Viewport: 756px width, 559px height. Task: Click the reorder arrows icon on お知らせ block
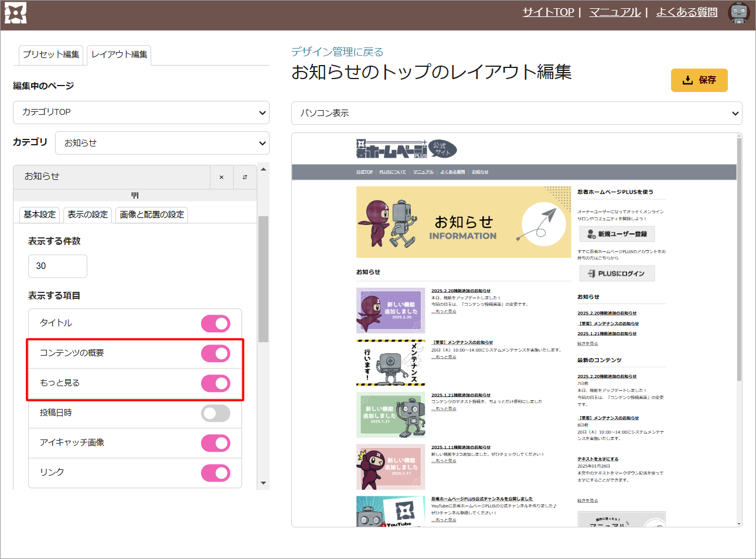[x=245, y=177]
